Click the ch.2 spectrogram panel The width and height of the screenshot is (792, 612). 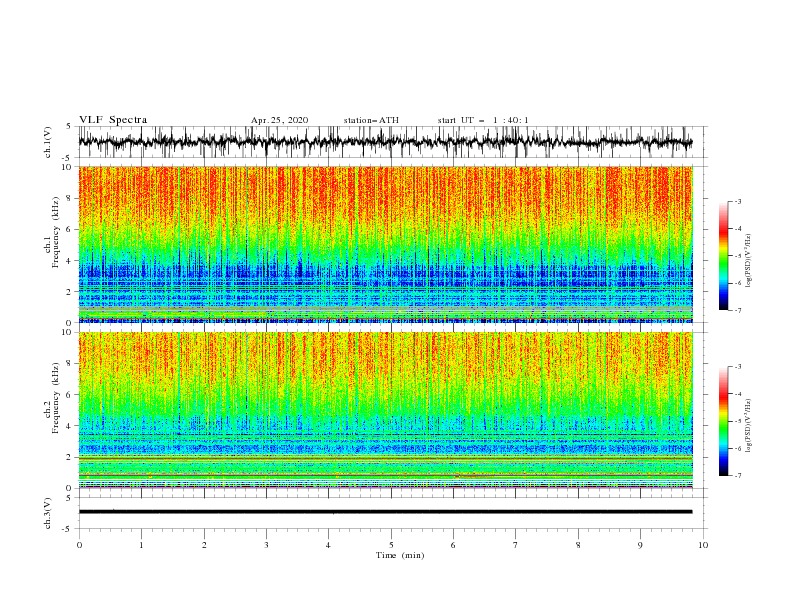(x=385, y=410)
